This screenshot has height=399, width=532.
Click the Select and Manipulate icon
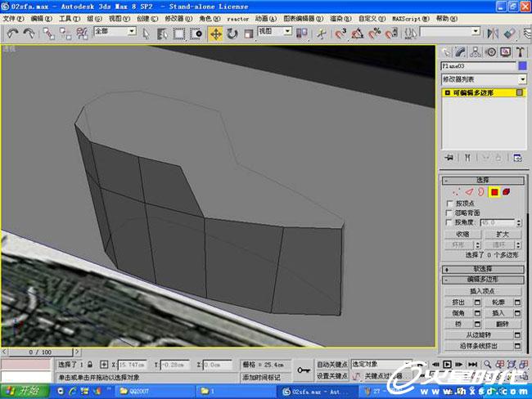[322, 34]
